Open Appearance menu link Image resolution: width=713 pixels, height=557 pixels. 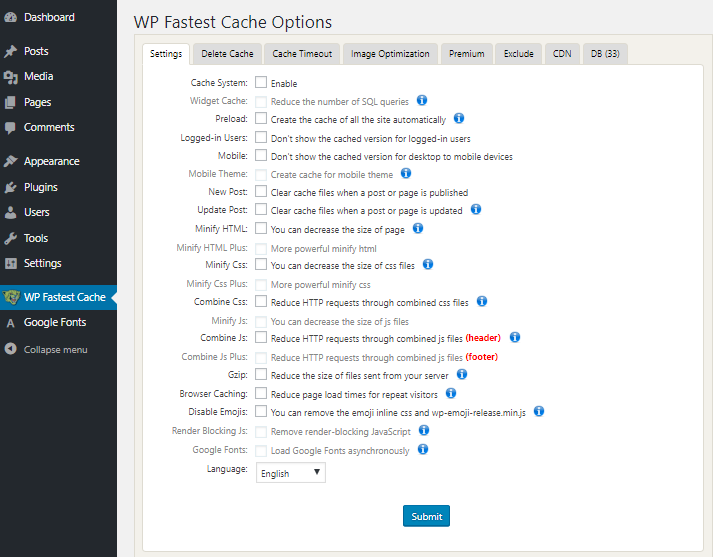(x=52, y=161)
